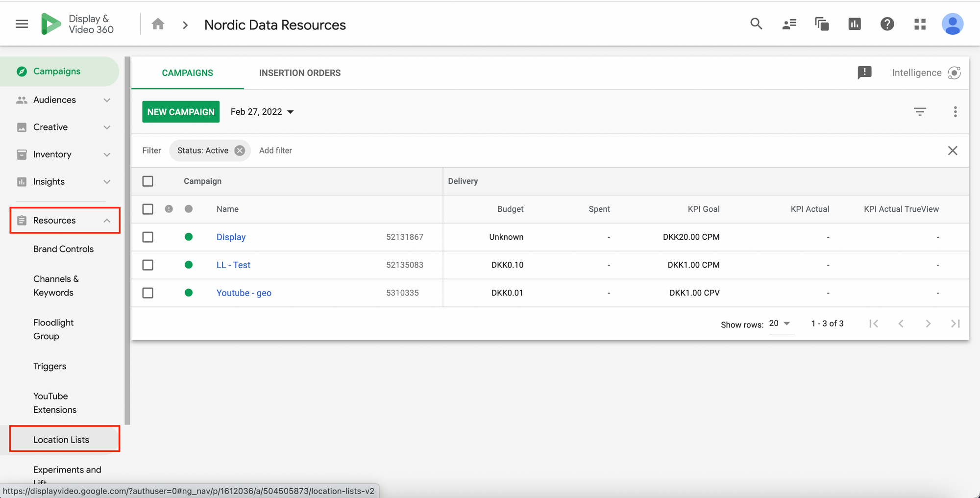Open the Google apps grid icon
Screen dimensions: 980x498
(x=920, y=24)
